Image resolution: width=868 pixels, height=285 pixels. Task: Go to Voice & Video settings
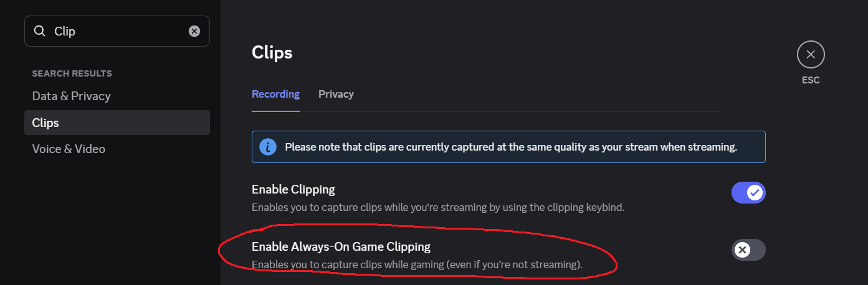click(69, 149)
